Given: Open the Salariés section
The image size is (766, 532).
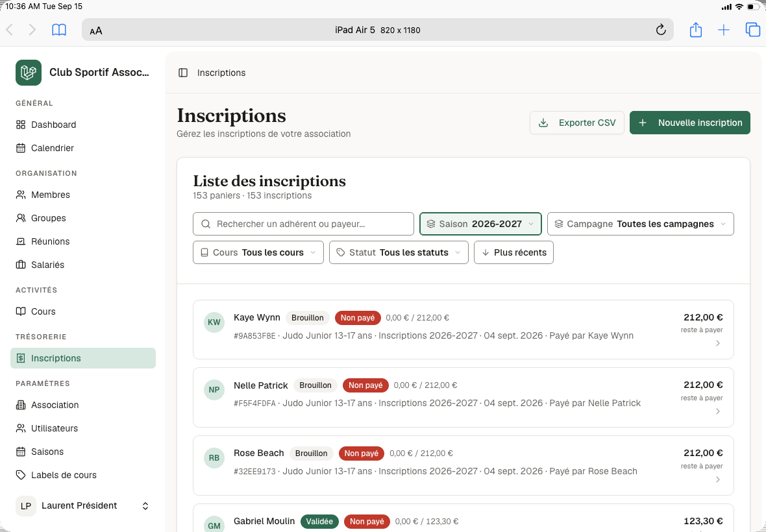Looking at the screenshot, I should [83, 265].
